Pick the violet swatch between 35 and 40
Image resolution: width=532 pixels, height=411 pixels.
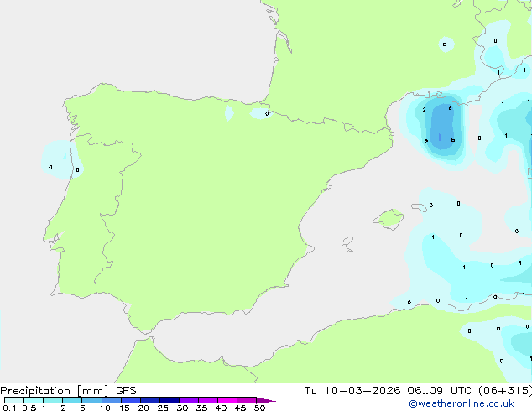[208, 400]
